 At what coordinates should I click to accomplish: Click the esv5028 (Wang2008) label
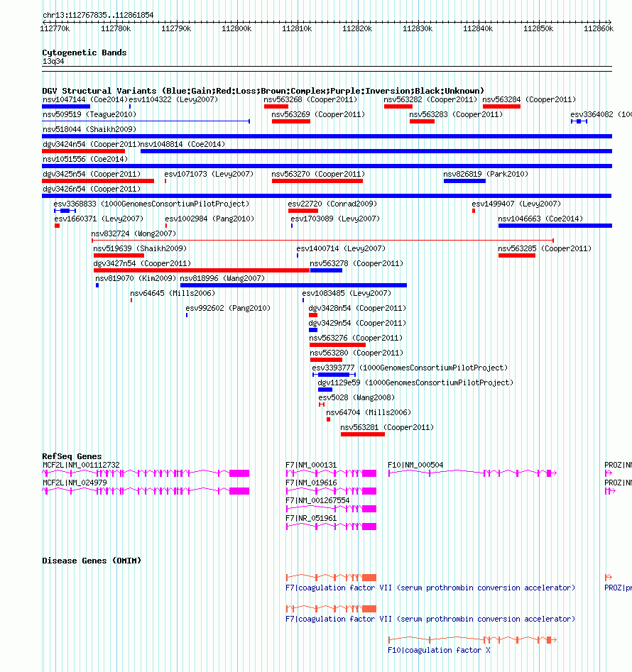click(x=356, y=397)
